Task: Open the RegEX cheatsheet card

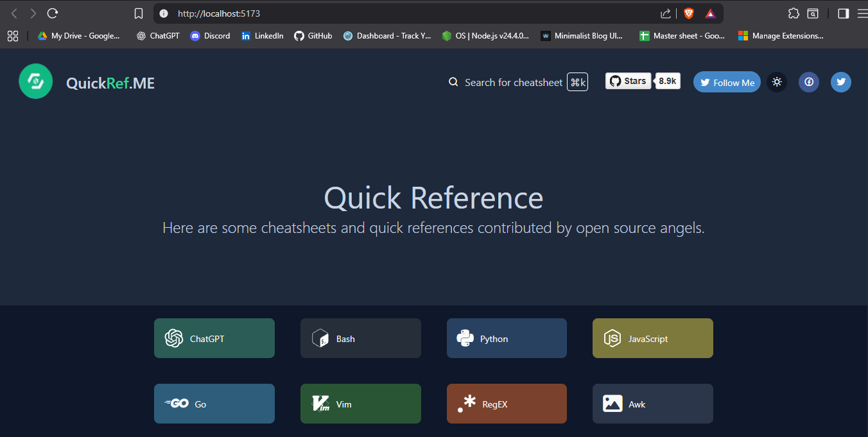Action: coord(507,404)
